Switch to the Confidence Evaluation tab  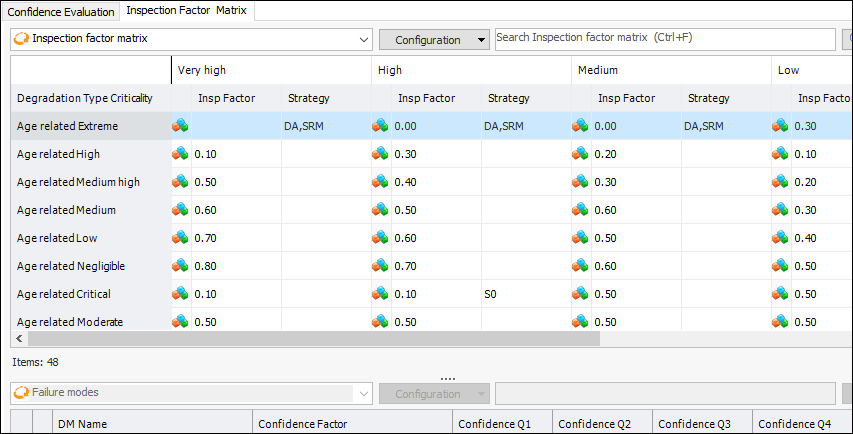60,11
